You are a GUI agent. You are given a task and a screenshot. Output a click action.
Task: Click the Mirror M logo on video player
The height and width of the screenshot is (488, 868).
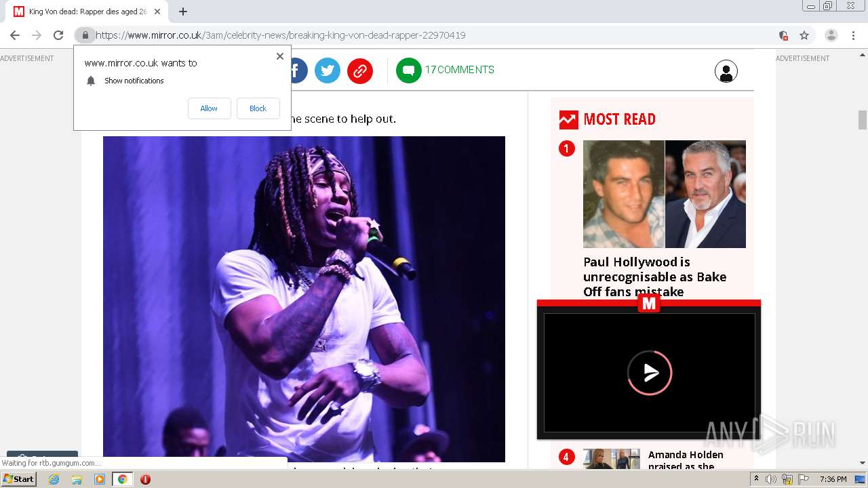click(x=649, y=303)
